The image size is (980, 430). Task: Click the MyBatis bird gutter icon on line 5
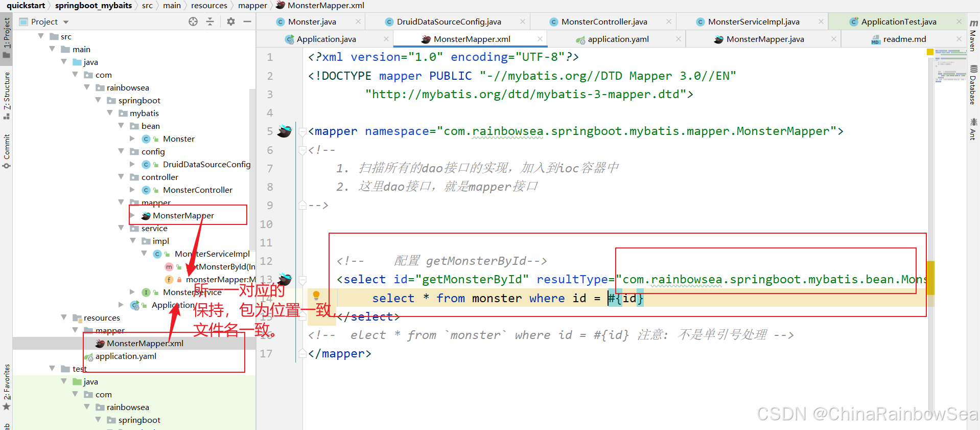point(284,131)
